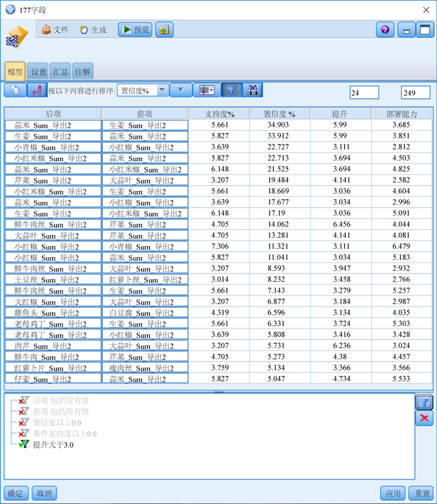Toggle the 置信度以上0.0 filter condition

[25, 423]
